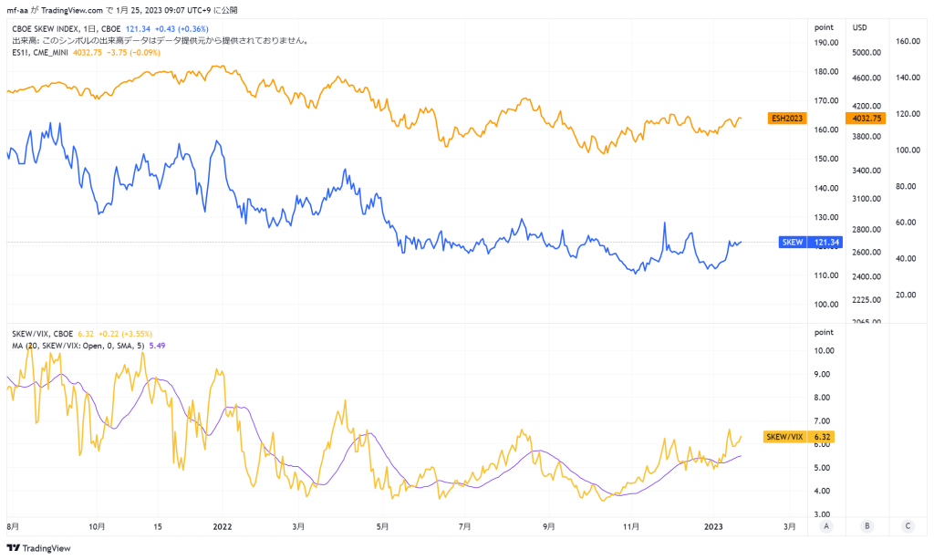Click the 2022 time axis marker

coord(223,526)
